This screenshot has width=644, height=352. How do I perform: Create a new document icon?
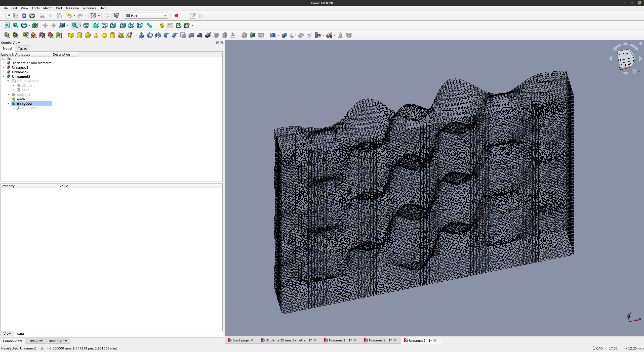[x=8, y=16]
